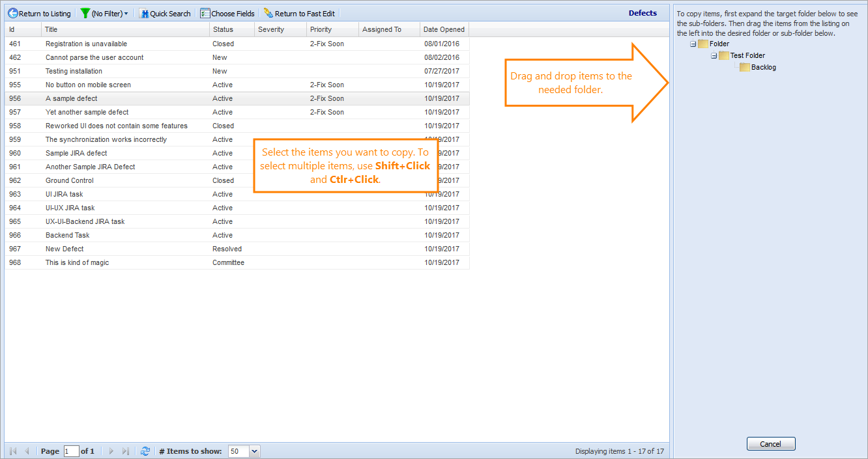
Task: Select row 'UI-UX JIRA task'
Action: [237, 208]
